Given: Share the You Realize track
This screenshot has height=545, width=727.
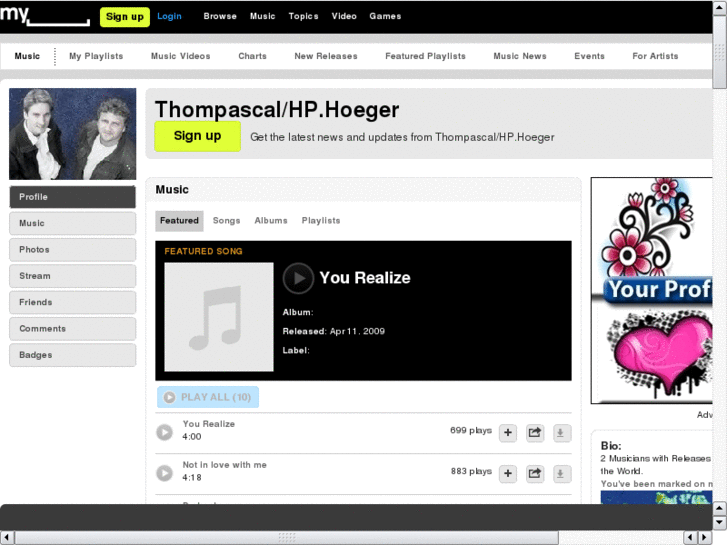Looking at the screenshot, I should 535,433.
